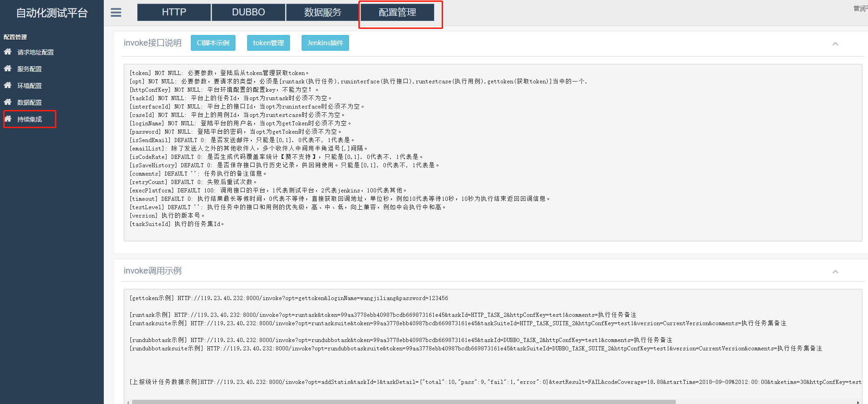Open 请求地址配置 in the sidebar

[x=36, y=52]
